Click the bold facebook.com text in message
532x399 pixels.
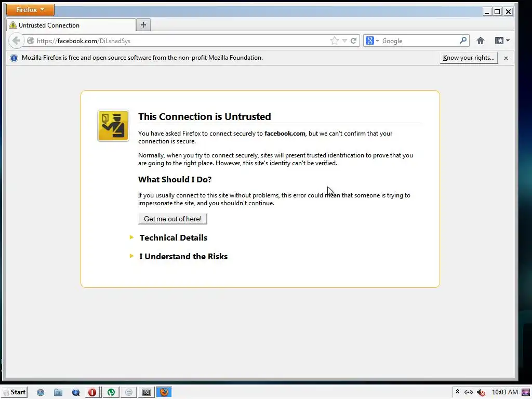tap(285, 134)
